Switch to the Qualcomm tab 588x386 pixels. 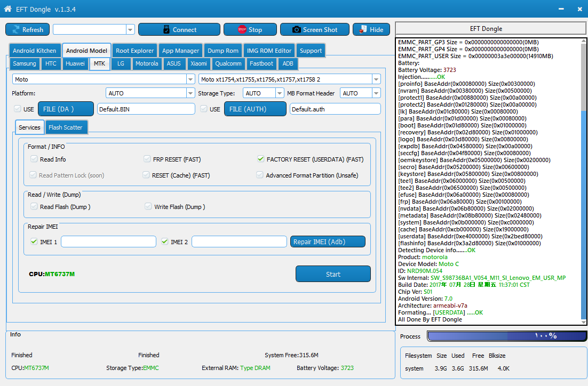click(228, 63)
